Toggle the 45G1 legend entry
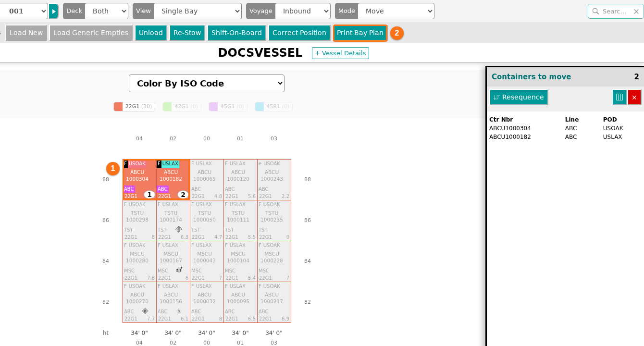 click(x=228, y=107)
